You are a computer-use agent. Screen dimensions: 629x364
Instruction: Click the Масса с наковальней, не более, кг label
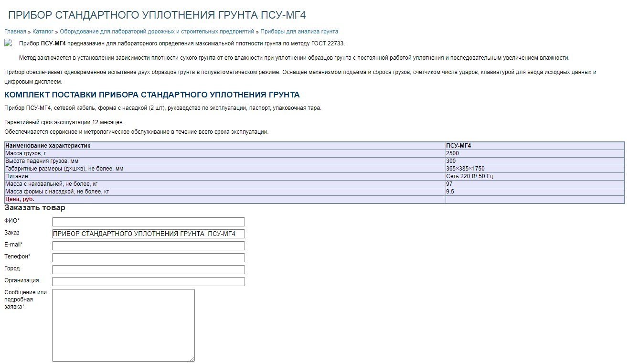[51, 184]
